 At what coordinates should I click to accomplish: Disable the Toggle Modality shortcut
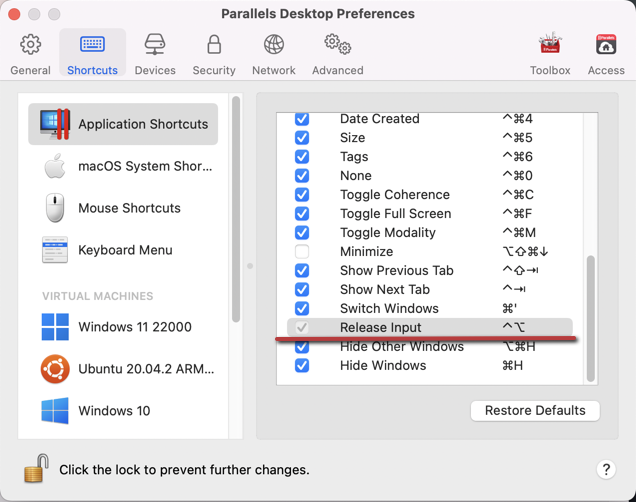coord(302,233)
